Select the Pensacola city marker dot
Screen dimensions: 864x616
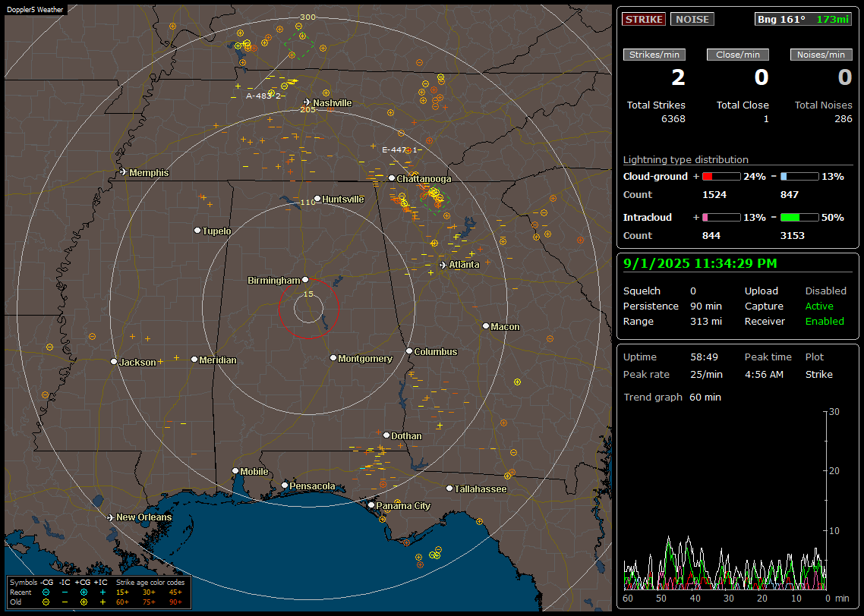(284, 485)
